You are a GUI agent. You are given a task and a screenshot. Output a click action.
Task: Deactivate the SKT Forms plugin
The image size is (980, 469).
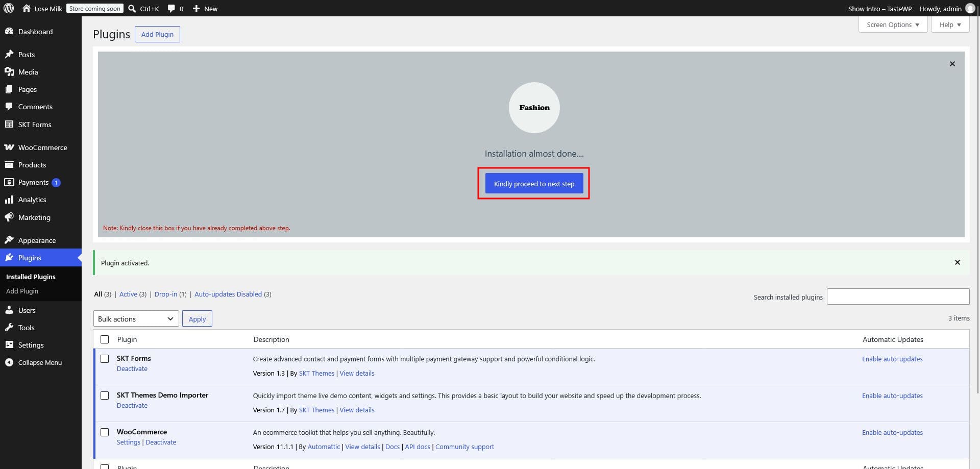coord(132,368)
